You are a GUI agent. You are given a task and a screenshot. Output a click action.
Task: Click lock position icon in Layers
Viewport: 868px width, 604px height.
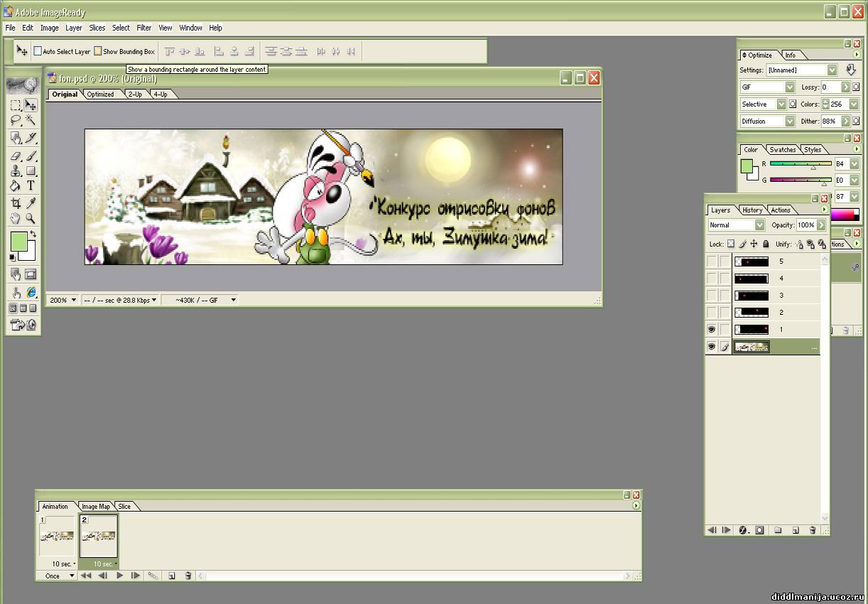754,244
